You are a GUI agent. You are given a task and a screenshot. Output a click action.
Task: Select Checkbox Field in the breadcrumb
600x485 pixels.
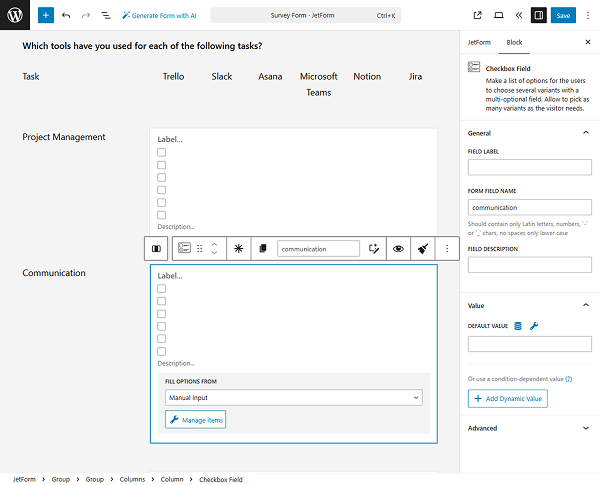click(x=220, y=479)
